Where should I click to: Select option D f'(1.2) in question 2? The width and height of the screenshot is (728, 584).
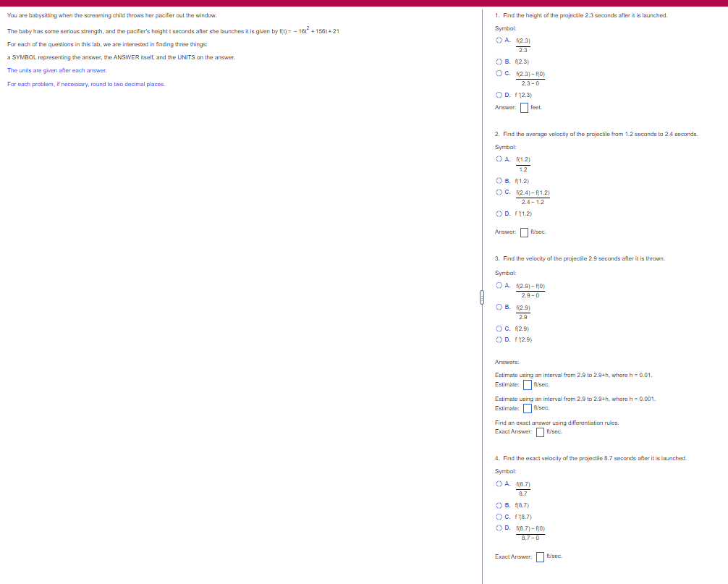(498, 213)
